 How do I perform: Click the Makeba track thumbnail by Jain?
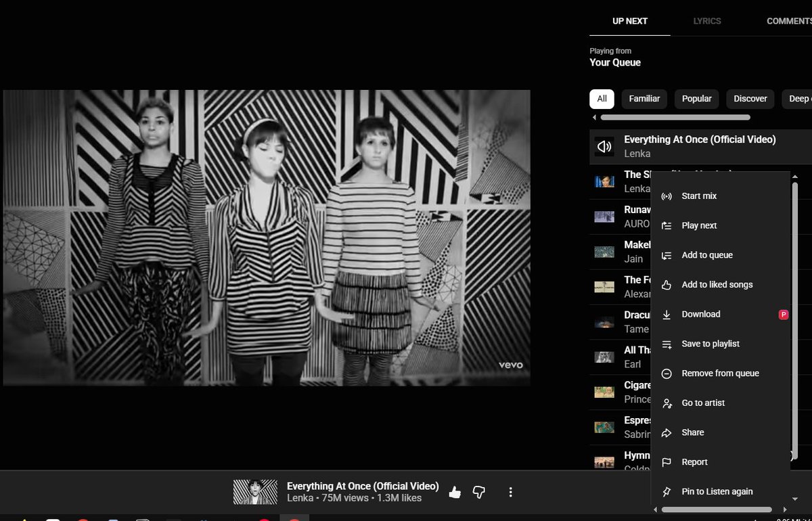click(604, 252)
